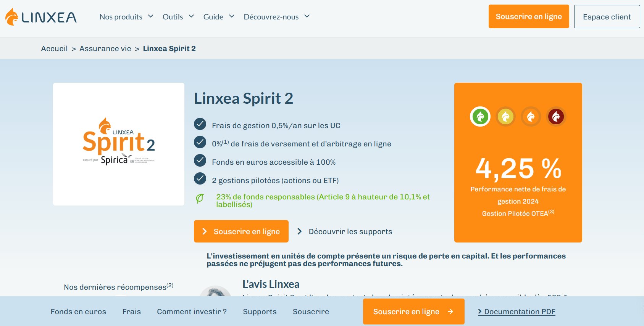Image resolution: width=644 pixels, height=326 pixels.
Task: Jump to the Supports section
Action: click(260, 312)
